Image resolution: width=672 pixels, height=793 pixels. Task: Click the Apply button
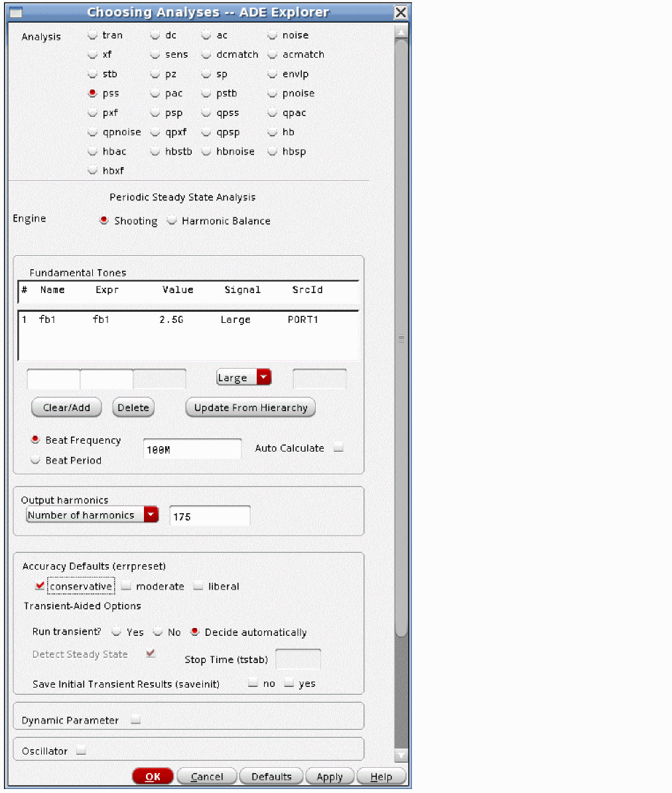point(329,776)
